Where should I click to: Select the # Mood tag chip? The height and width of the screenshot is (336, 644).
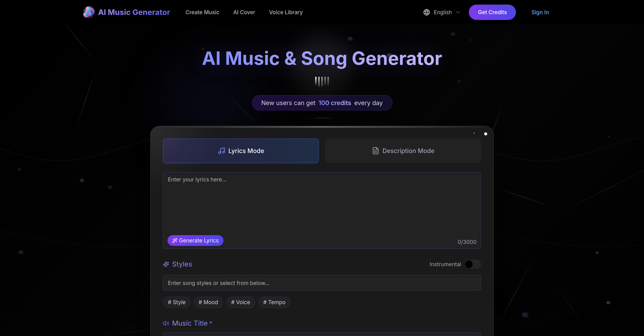[x=208, y=302]
